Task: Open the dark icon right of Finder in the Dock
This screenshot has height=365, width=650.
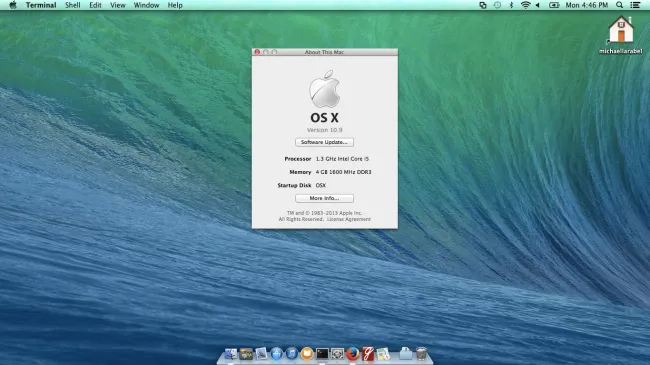Action: 246,354
